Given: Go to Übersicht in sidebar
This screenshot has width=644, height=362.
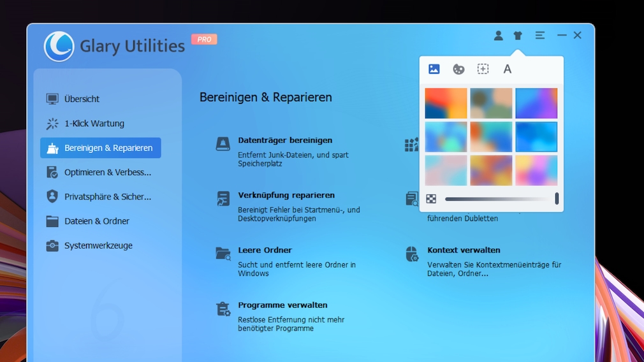Looking at the screenshot, I should click(82, 99).
